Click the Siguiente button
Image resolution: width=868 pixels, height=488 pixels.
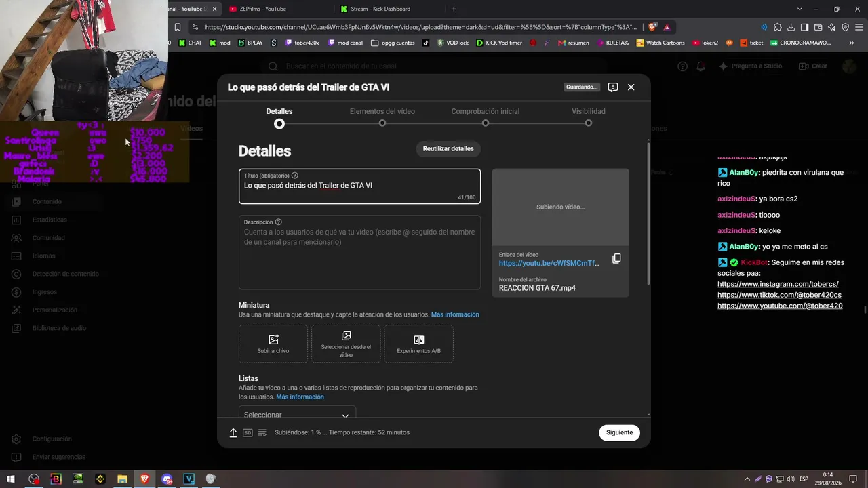click(619, 432)
